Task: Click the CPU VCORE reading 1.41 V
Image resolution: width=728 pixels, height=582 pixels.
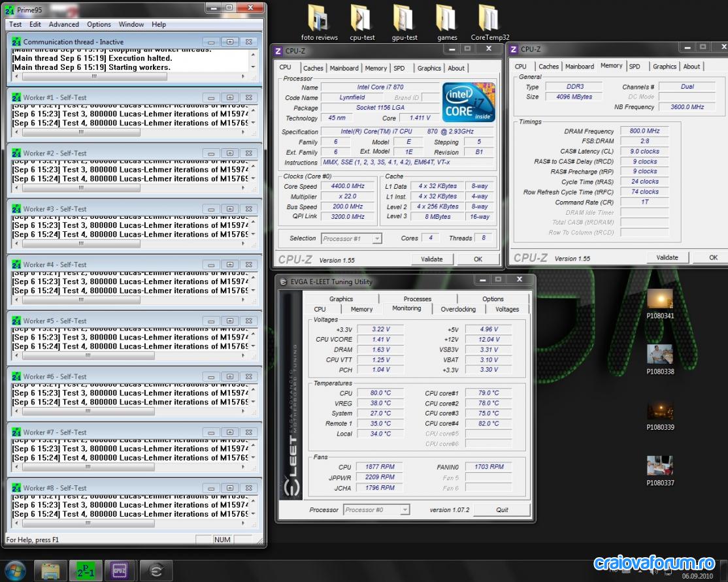Action: pyautogui.click(x=381, y=339)
